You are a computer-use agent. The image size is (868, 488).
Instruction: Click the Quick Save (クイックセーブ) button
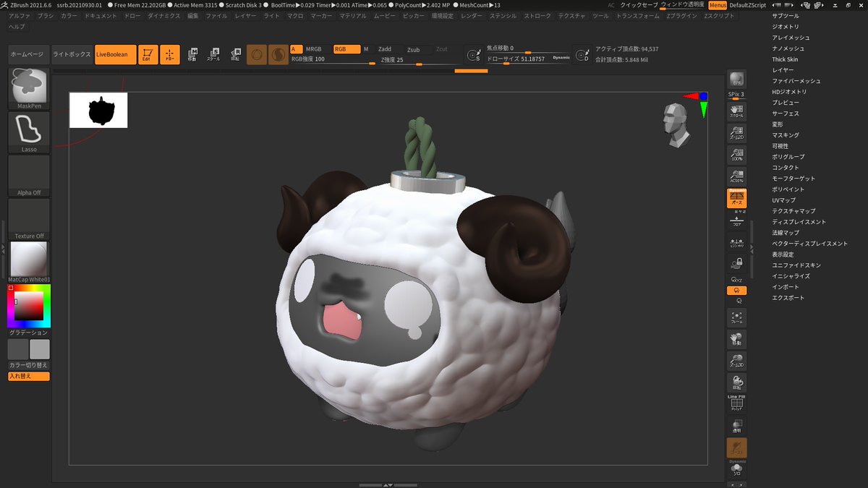coord(639,4)
